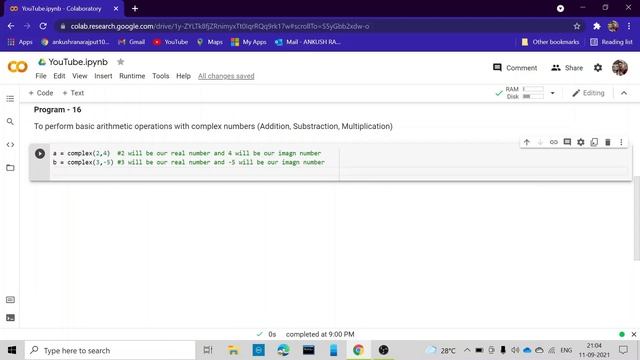Open Windows Start menu

point(12,350)
